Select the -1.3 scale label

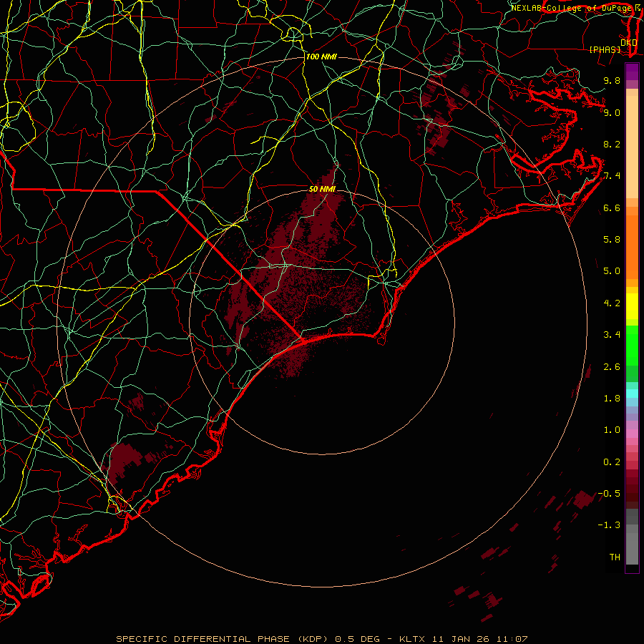pos(609,525)
